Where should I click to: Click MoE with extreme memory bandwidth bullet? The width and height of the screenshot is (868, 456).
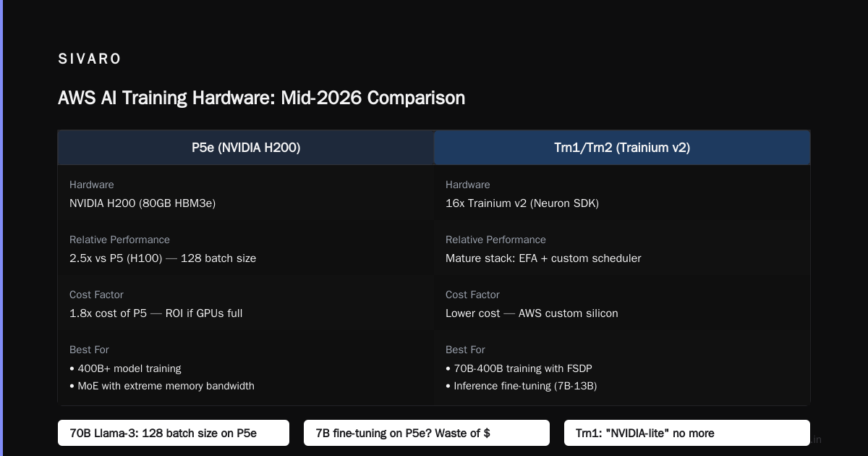162,386
